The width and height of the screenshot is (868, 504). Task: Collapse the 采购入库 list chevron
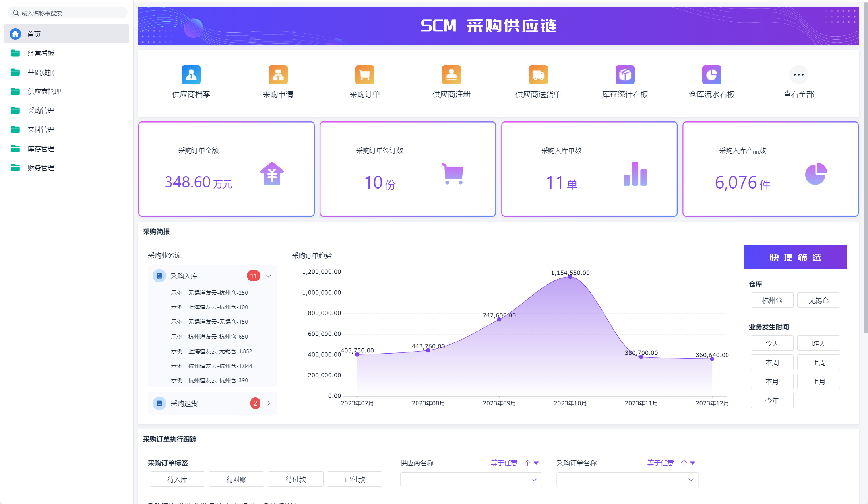269,276
